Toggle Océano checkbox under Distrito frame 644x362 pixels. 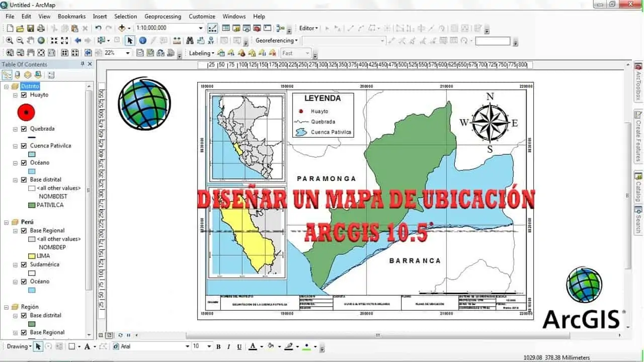click(24, 163)
